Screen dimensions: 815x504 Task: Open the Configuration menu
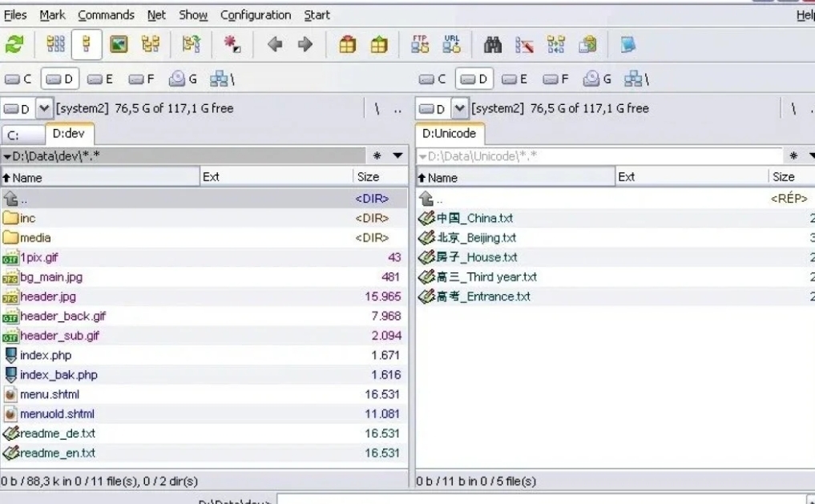(x=256, y=15)
